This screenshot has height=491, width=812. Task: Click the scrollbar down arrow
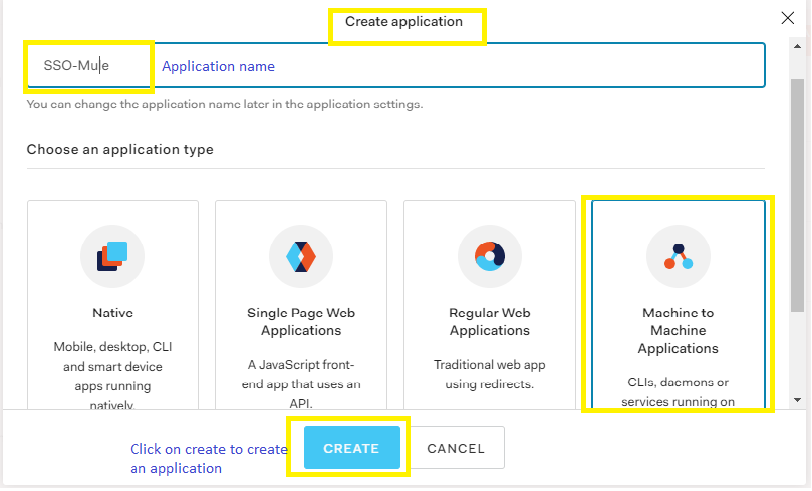(797, 400)
